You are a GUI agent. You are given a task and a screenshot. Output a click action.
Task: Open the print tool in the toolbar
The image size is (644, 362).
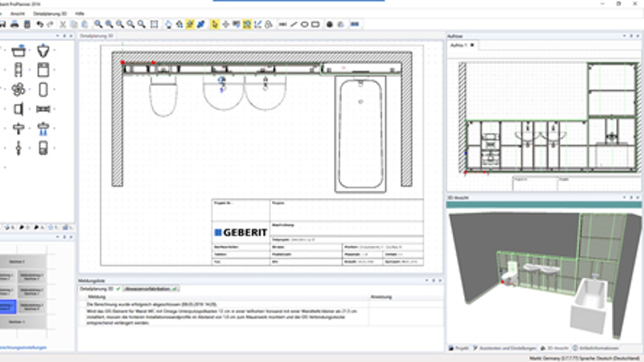tap(14, 24)
